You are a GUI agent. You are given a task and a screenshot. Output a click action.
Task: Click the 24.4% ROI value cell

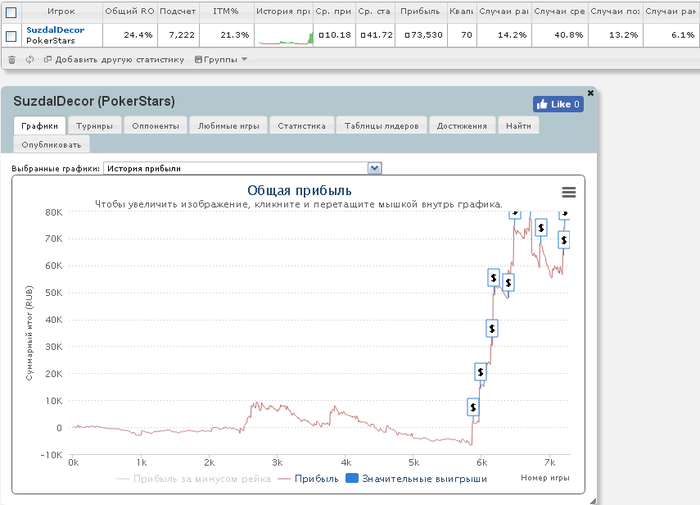point(129,35)
